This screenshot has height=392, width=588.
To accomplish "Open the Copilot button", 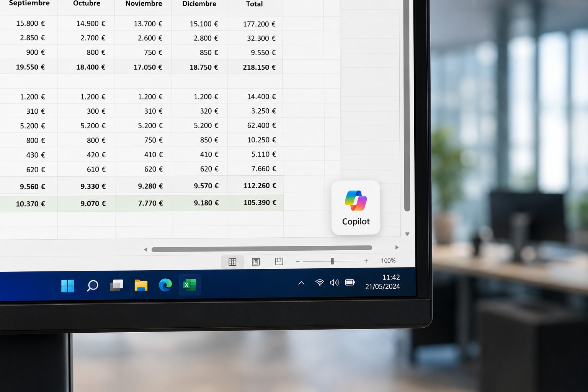I will click(x=356, y=207).
